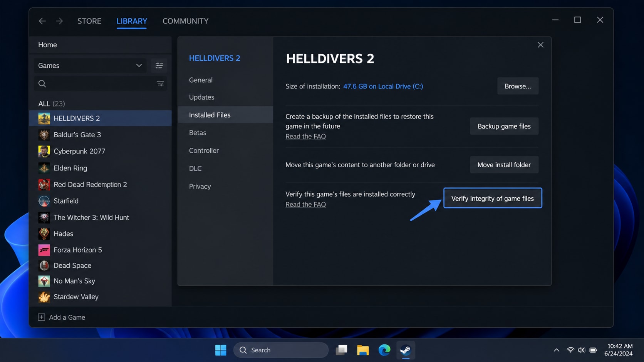Click Verify integrity of game files
Screen dimensions: 644x362
(493, 198)
